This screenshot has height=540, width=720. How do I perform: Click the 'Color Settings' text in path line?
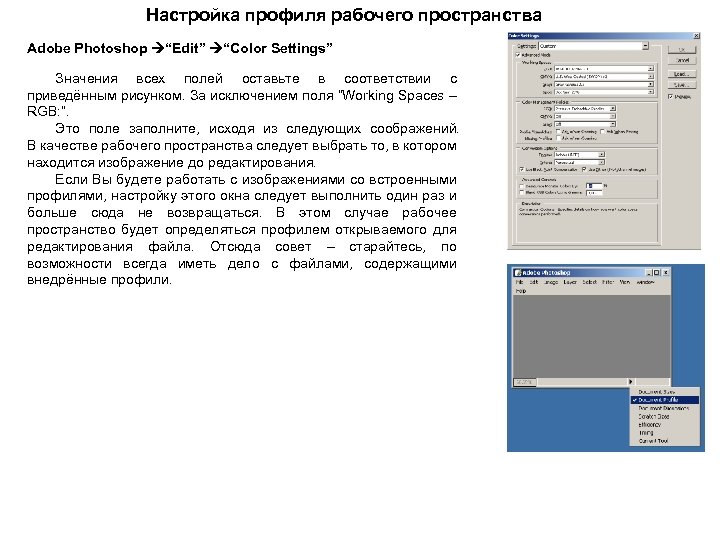[x=280, y=48]
